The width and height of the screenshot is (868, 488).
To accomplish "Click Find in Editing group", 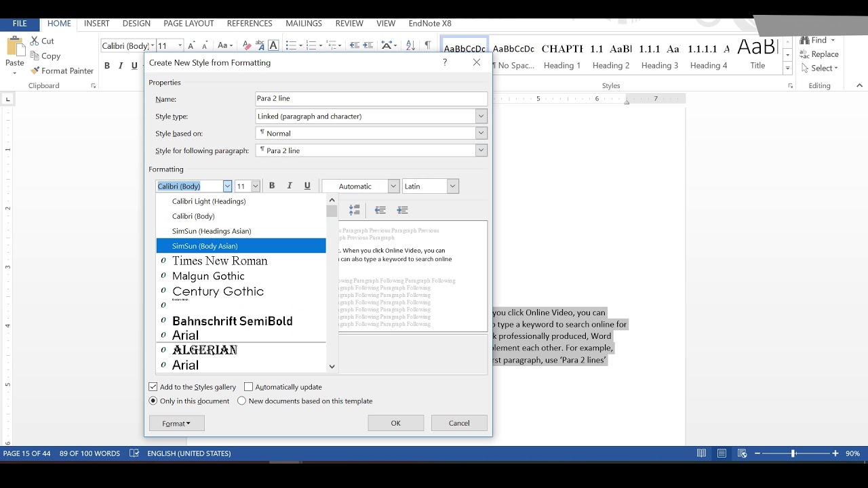I will 817,40.
